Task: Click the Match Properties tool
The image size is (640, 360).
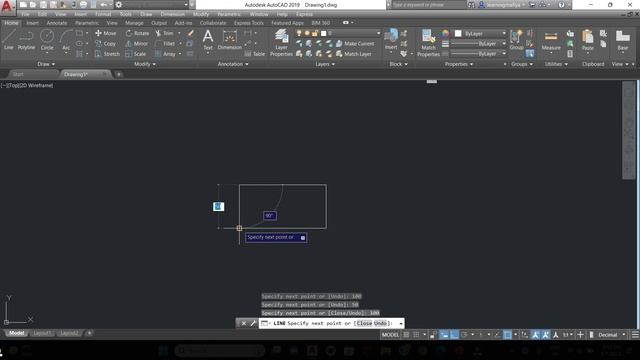Action: (428, 42)
